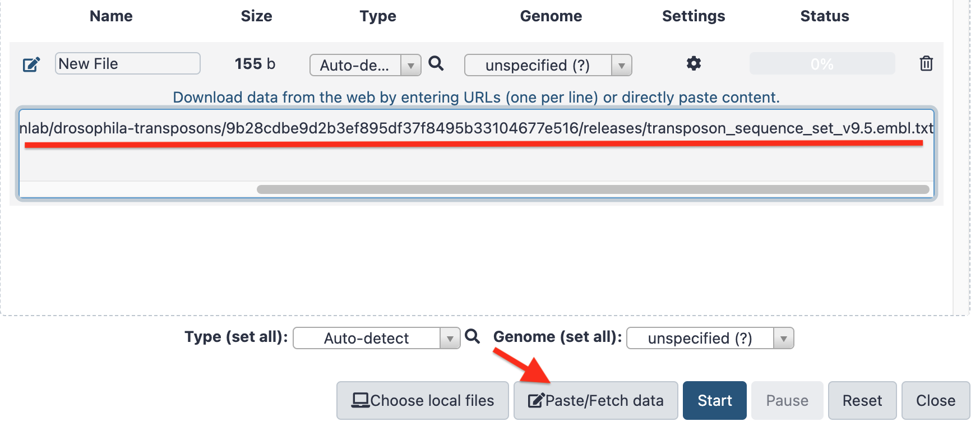Open the genome dropdown showing unspecified (?)
Viewport: 980px width, 426px height.
click(621, 65)
